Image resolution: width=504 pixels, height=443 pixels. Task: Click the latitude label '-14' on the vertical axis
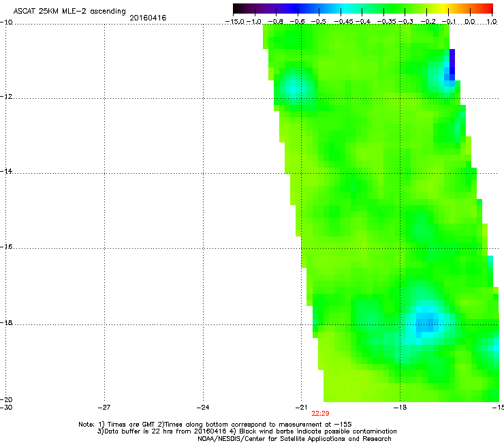point(6,171)
